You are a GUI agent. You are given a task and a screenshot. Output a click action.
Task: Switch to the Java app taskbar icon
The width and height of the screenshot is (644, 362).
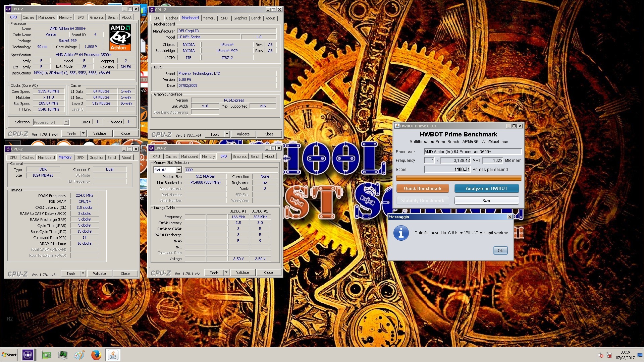click(113, 355)
